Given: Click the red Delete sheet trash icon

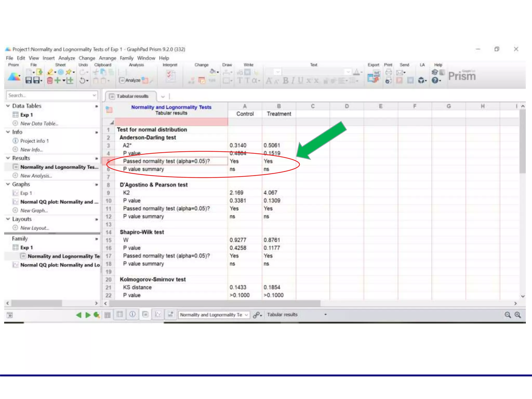Looking at the screenshot, I should 50,81.
